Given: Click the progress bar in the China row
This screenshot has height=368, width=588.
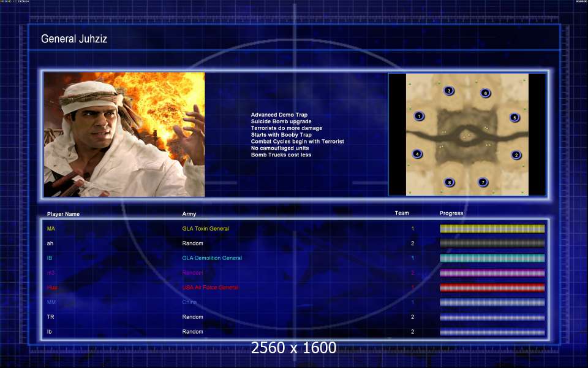Looking at the screenshot, I should tap(492, 302).
